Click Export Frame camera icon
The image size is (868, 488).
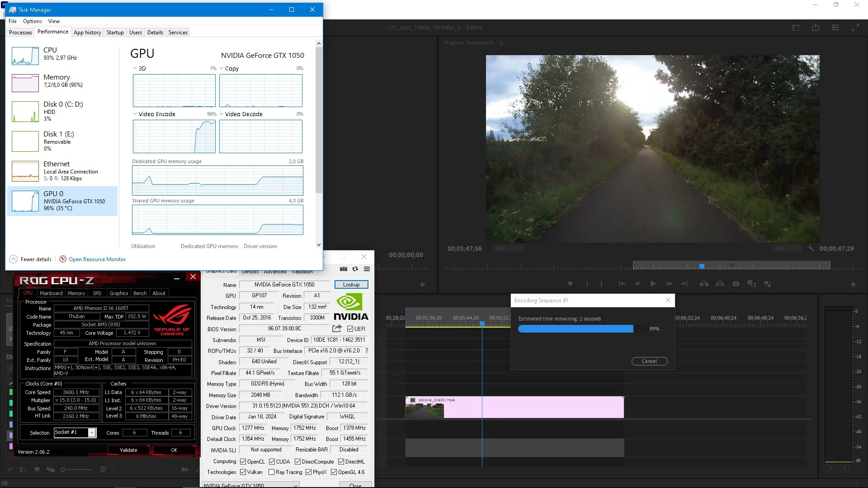tap(736, 284)
